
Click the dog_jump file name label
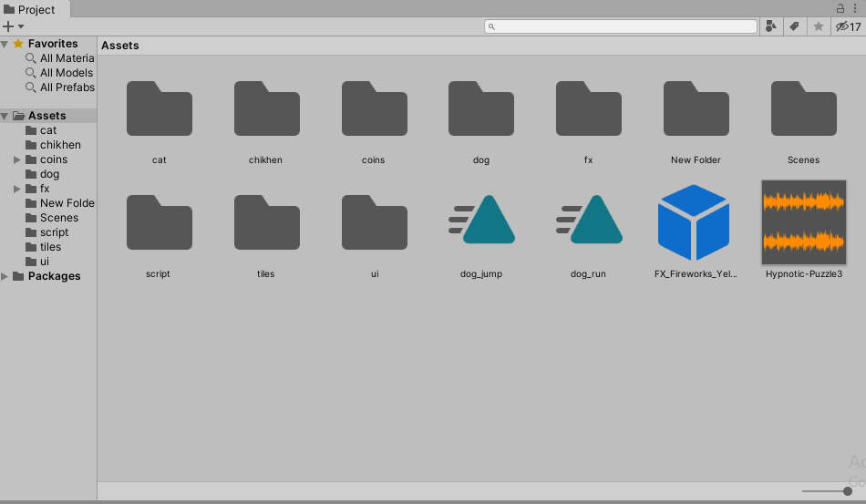(481, 273)
